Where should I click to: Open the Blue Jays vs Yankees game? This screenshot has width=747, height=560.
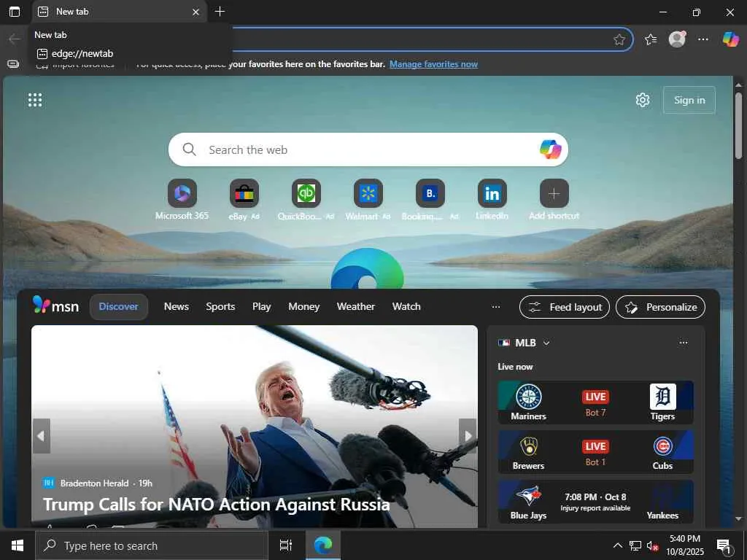pos(595,502)
